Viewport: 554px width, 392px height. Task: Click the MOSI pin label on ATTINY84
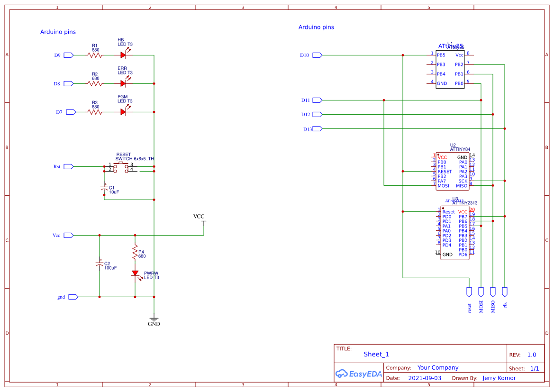[444, 186]
